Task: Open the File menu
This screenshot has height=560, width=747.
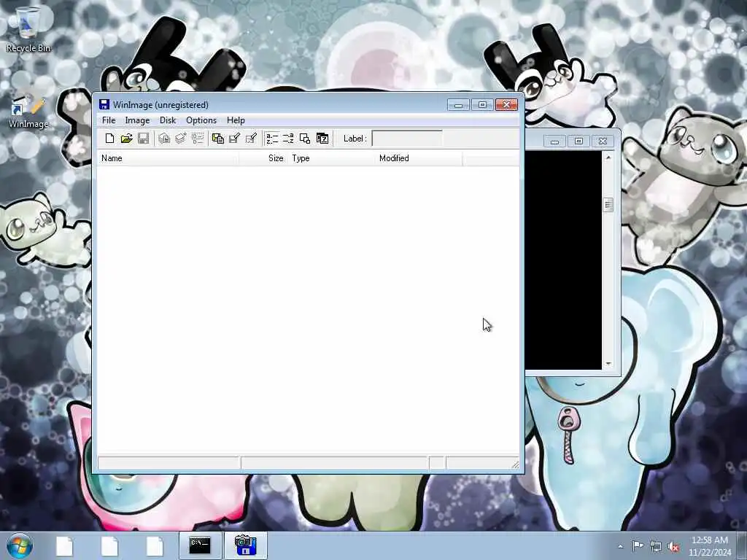Action: [x=109, y=120]
